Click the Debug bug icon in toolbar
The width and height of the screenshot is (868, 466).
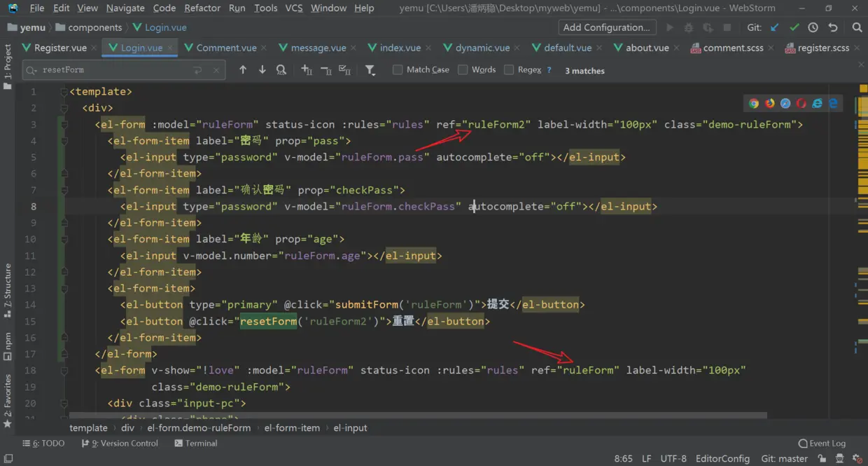tap(689, 27)
